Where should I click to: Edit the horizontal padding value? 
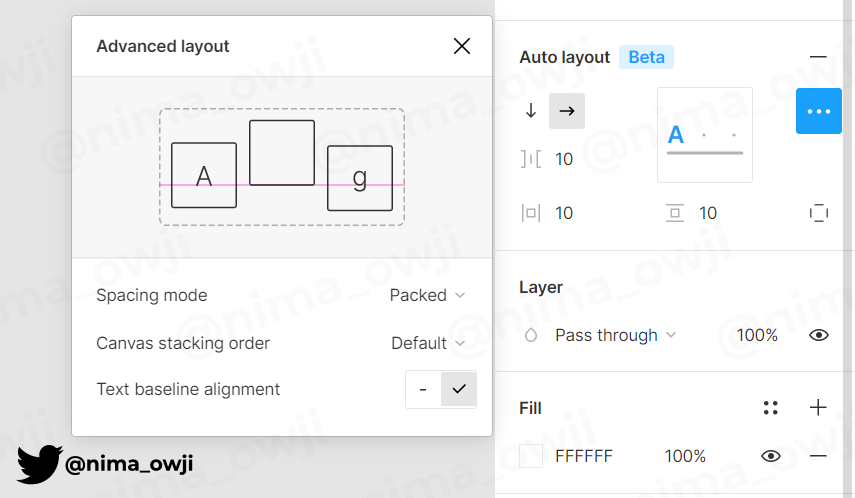click(564, 213)
